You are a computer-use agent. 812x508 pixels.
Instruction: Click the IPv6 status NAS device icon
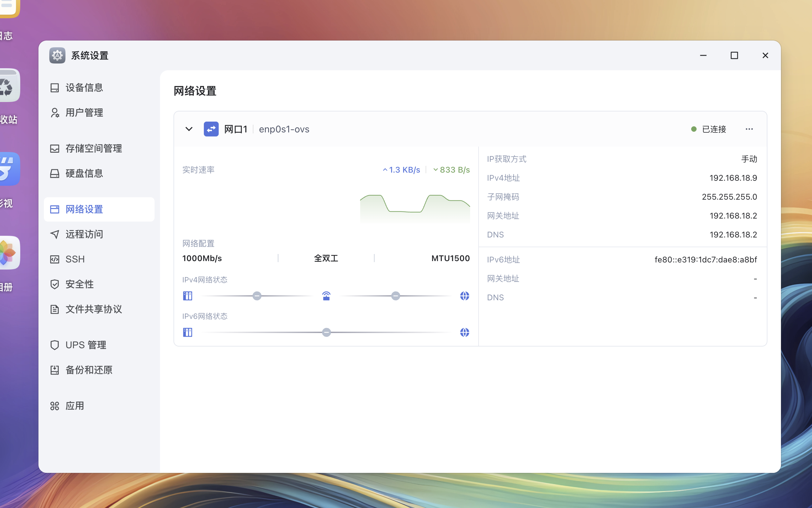click(188, 332)
